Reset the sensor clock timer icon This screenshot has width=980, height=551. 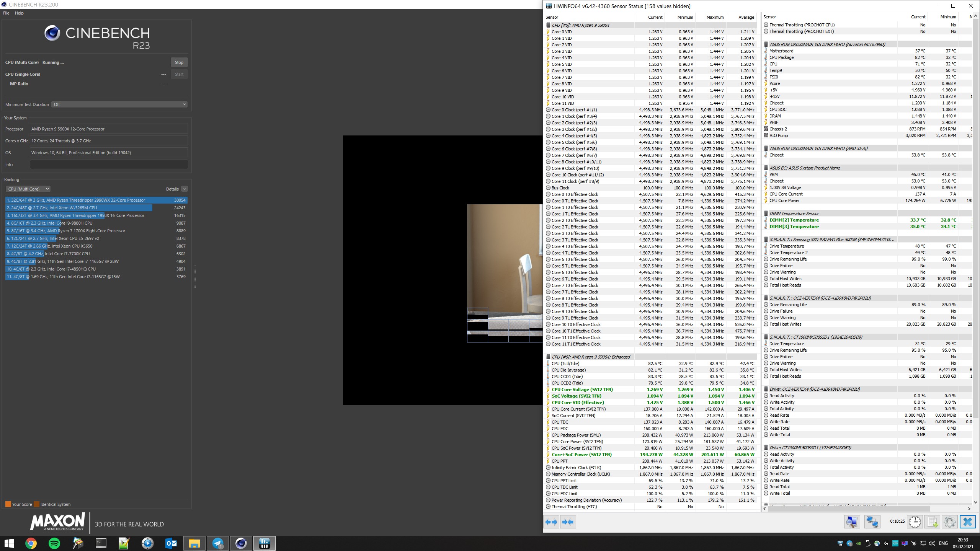pos(915,522)
